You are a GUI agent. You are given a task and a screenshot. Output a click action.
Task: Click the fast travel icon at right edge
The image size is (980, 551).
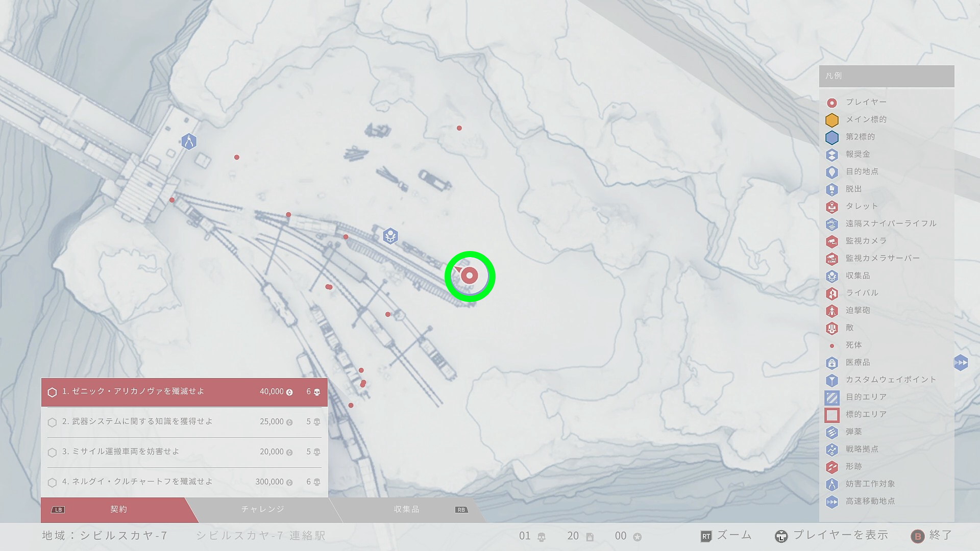point(961,363)
